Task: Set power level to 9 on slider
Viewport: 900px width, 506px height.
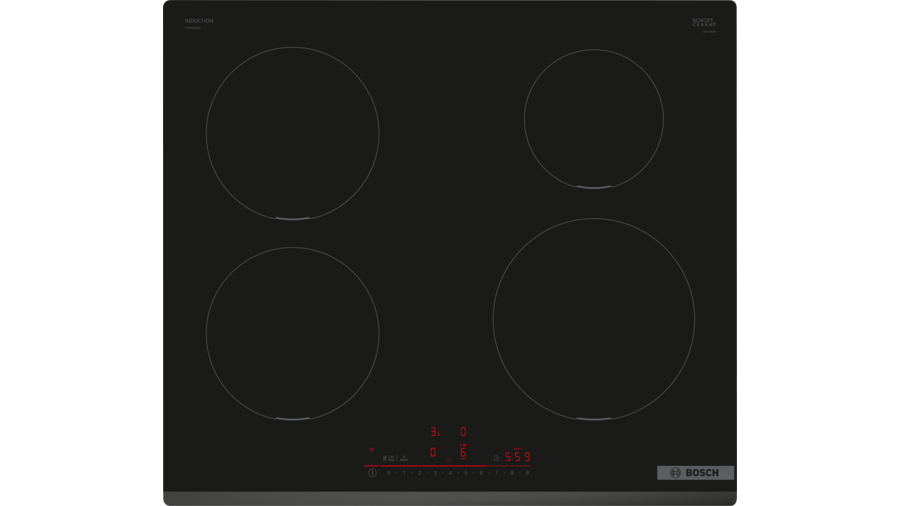Action: (527, 473)
